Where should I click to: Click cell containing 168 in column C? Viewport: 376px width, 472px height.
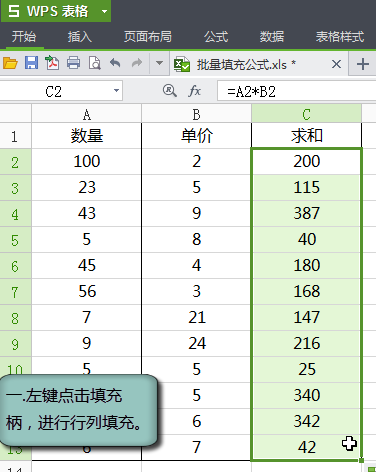306,292
